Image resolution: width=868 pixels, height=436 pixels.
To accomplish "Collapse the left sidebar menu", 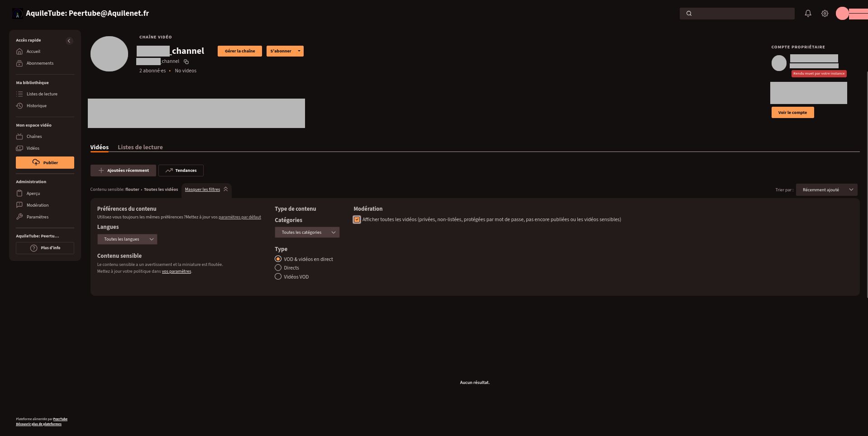I will click(x=69, y=41).
